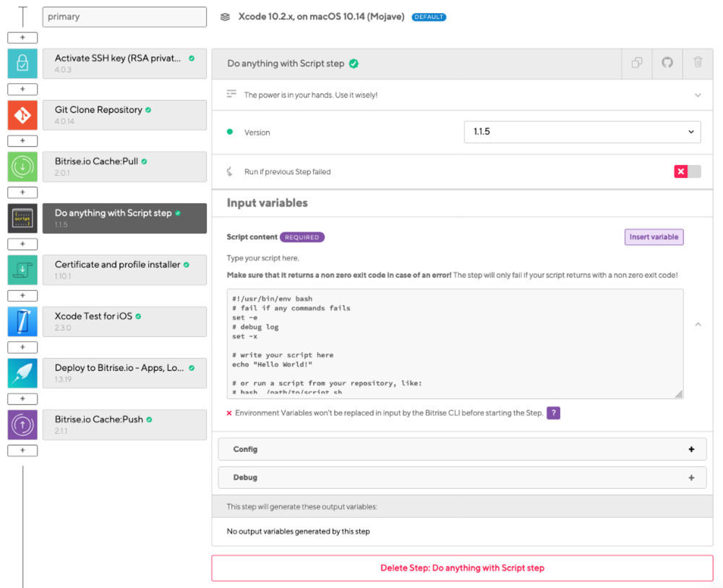Screen dimensions: 723x588
Task: Toggle Run if previous Step failed switch
Action: 687,171
